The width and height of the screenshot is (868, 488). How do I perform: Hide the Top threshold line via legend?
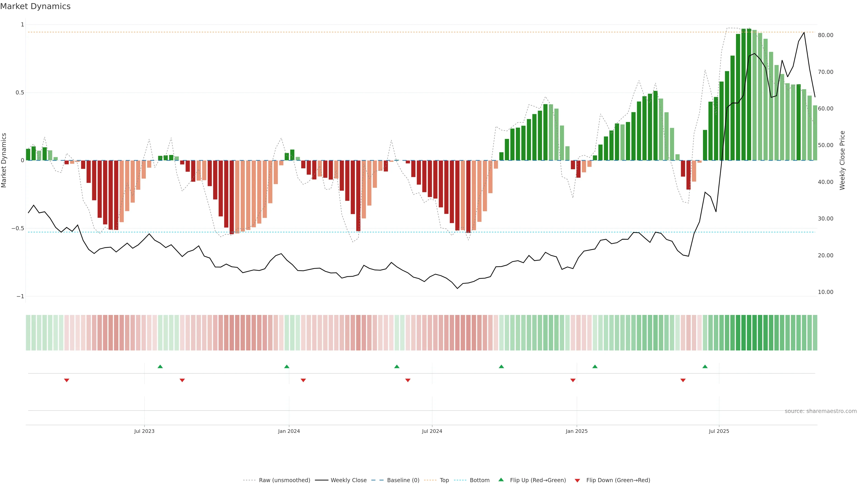pos(444,480)
